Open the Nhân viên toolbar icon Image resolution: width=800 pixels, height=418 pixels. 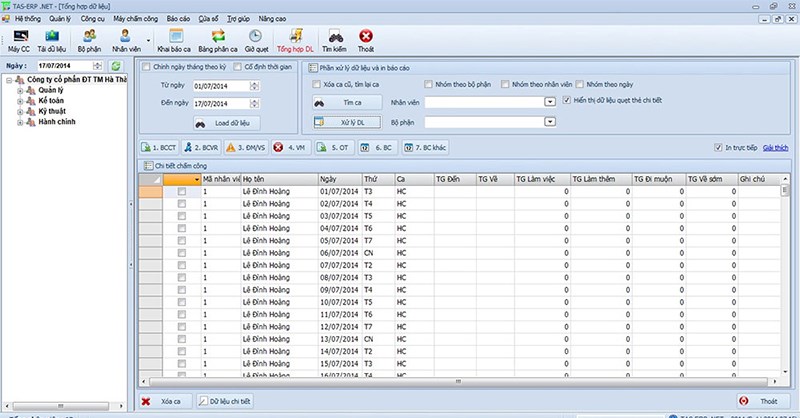coord(126,40)
